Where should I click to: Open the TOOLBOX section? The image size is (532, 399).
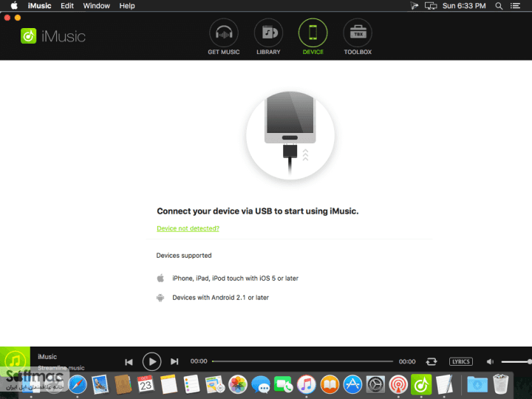(x=358, y=37)
